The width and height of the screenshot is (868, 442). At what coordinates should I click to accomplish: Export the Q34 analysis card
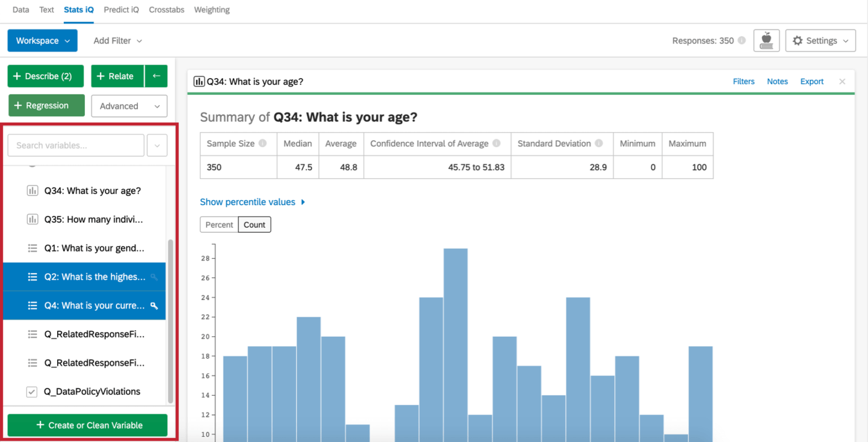tap(811, 81)
